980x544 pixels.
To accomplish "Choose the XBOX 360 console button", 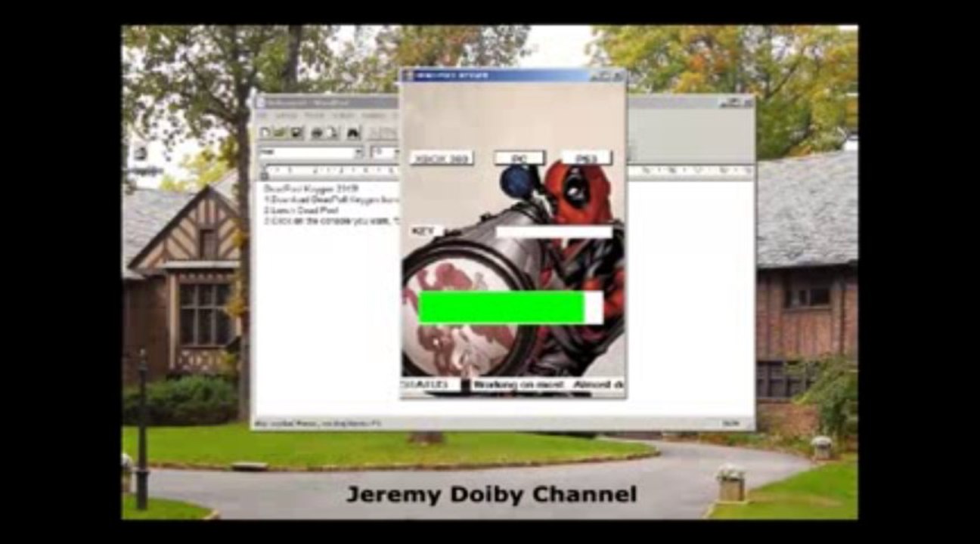I will point(442,158).
